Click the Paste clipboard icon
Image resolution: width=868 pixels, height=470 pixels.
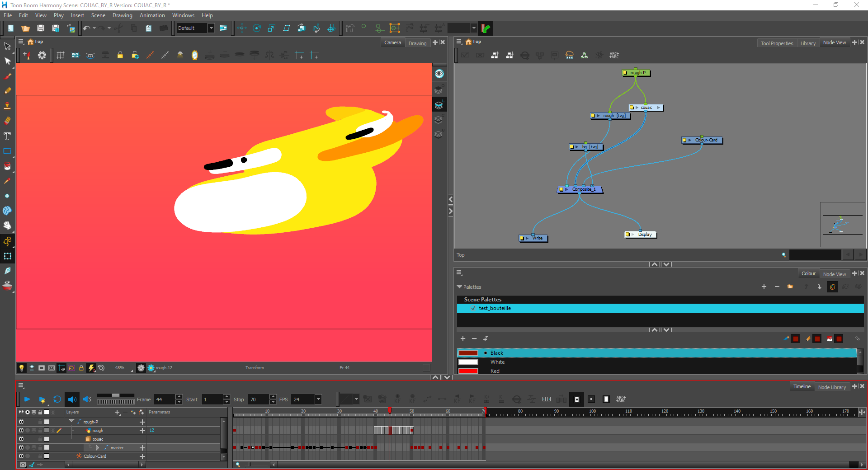(148, 28)
